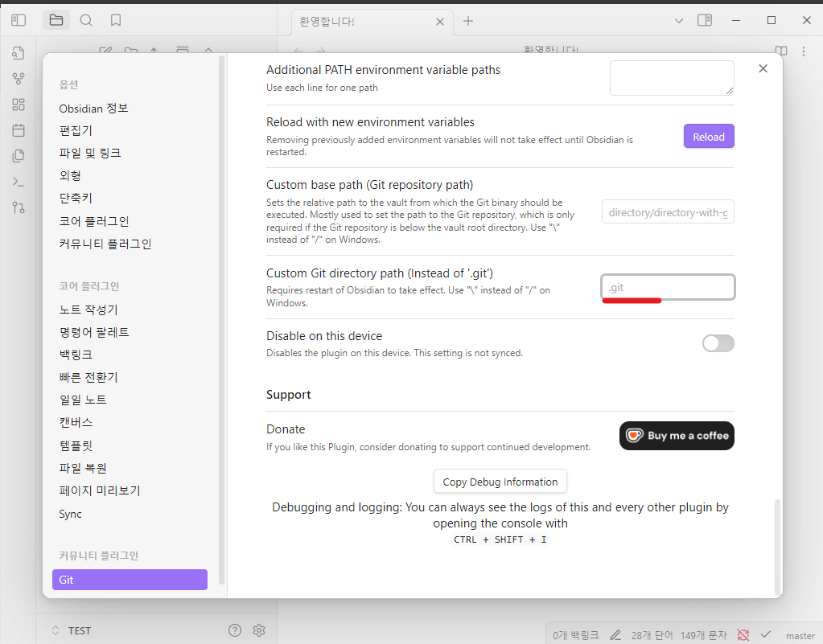Focus the Custom Git directory path field

tap(668, 287)
